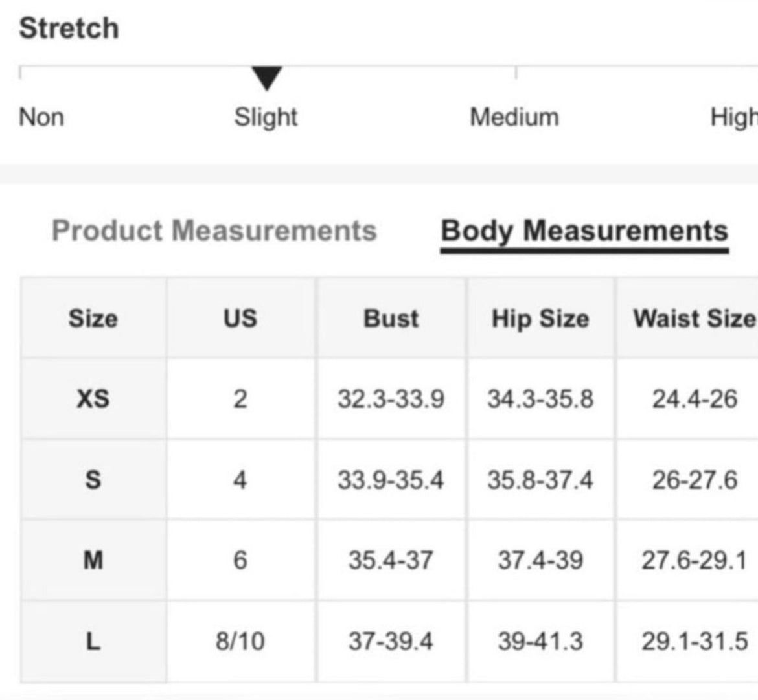Click the US column header
758x700 pixels.
(x=240, y=319)
